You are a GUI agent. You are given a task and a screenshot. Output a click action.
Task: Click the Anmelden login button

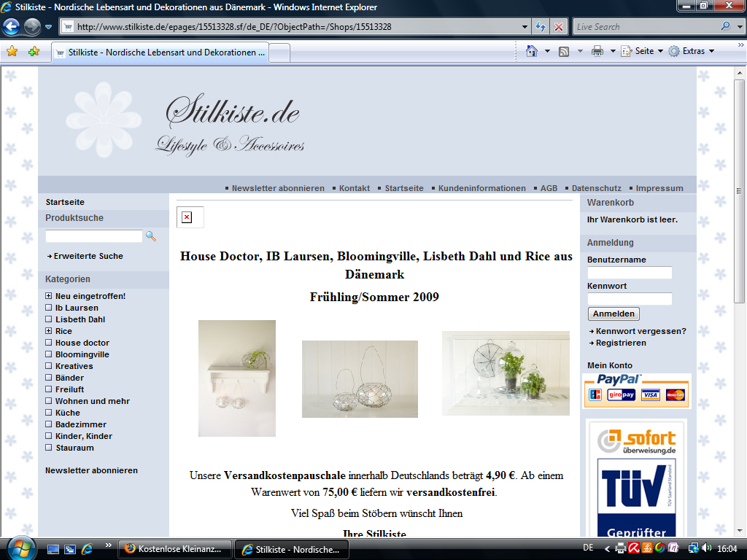pos(614,314)
